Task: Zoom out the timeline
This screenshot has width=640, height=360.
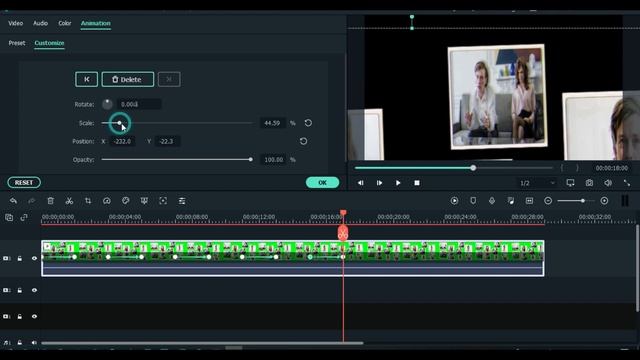Action: 548,201
